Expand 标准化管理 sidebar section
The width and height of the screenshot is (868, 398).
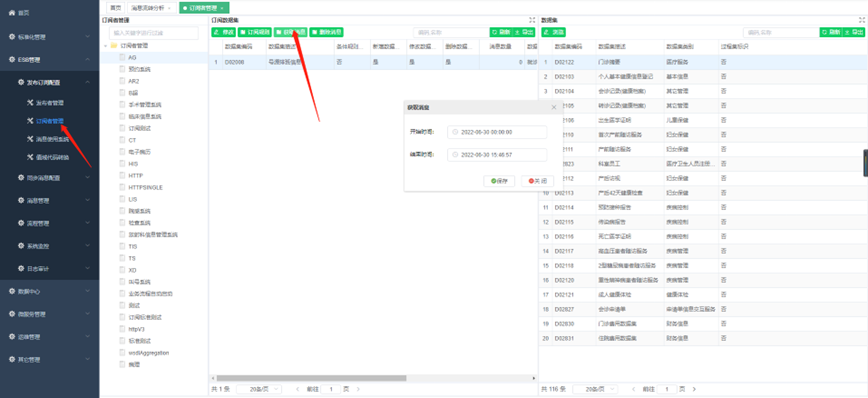[x=49, y=37]
